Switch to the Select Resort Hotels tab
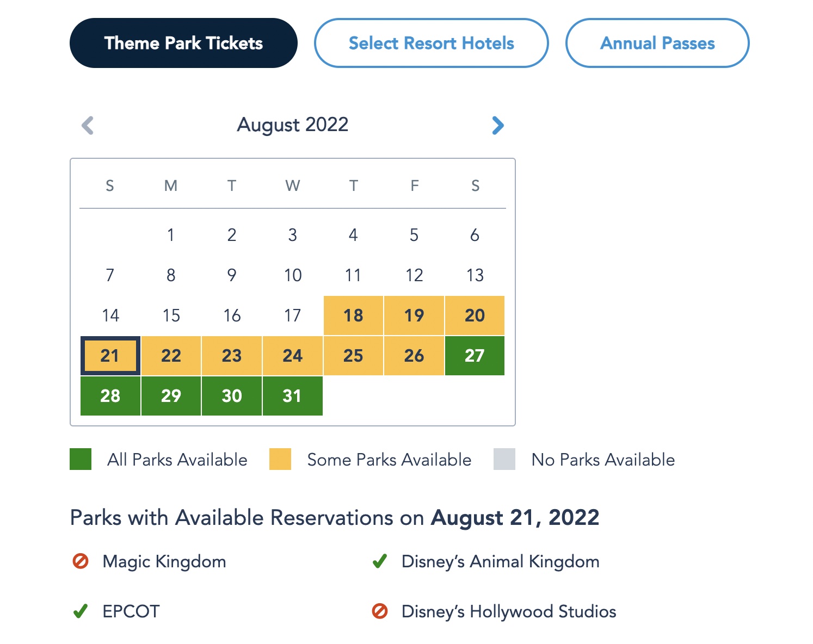813x644 pixels. 431,43
